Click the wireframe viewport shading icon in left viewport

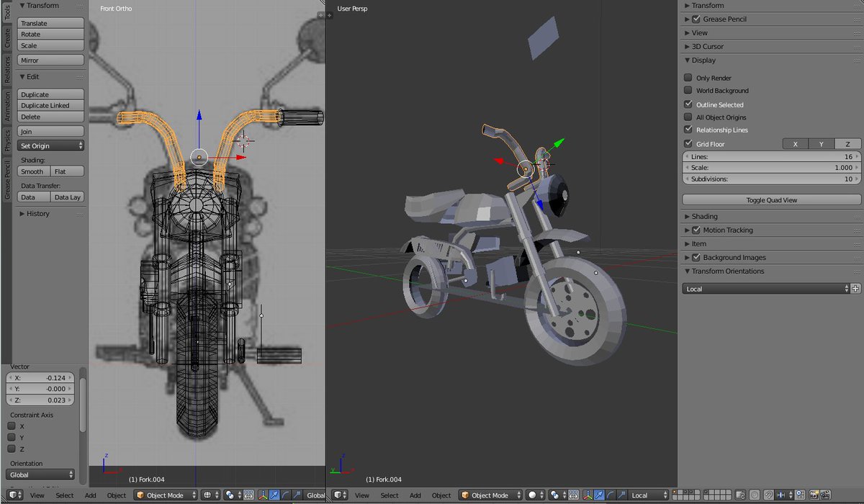click(x=211, y=495)
